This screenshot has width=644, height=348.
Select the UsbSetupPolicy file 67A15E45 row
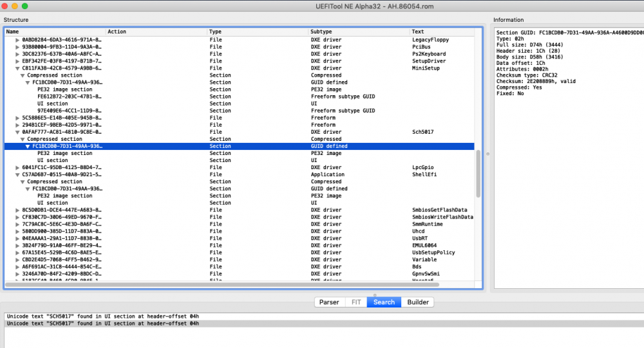pos(239,252)
